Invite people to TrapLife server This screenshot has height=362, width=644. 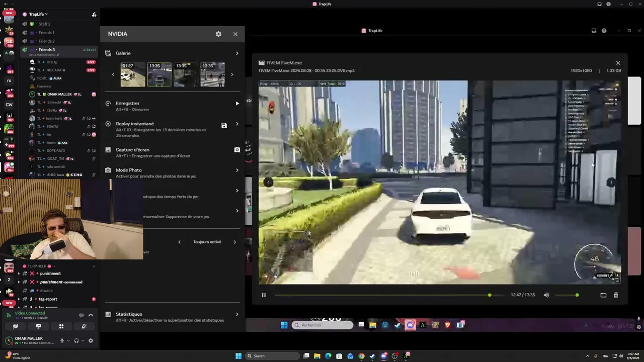click(94, 14)
